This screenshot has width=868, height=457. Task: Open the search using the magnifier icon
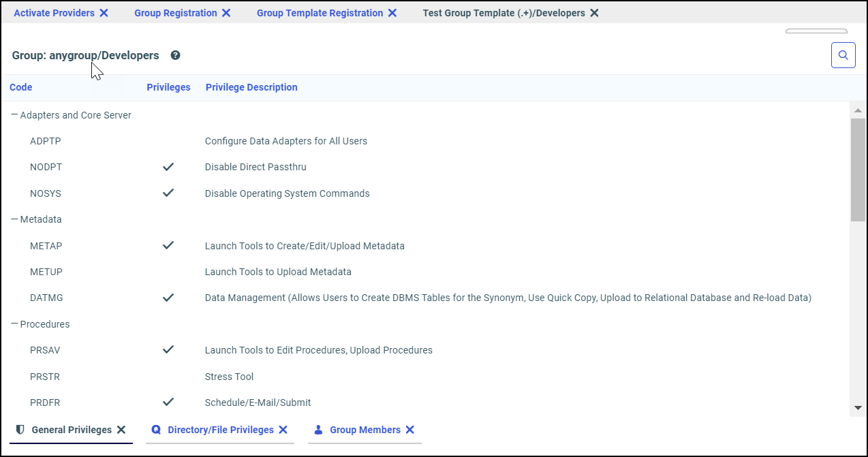843,55
